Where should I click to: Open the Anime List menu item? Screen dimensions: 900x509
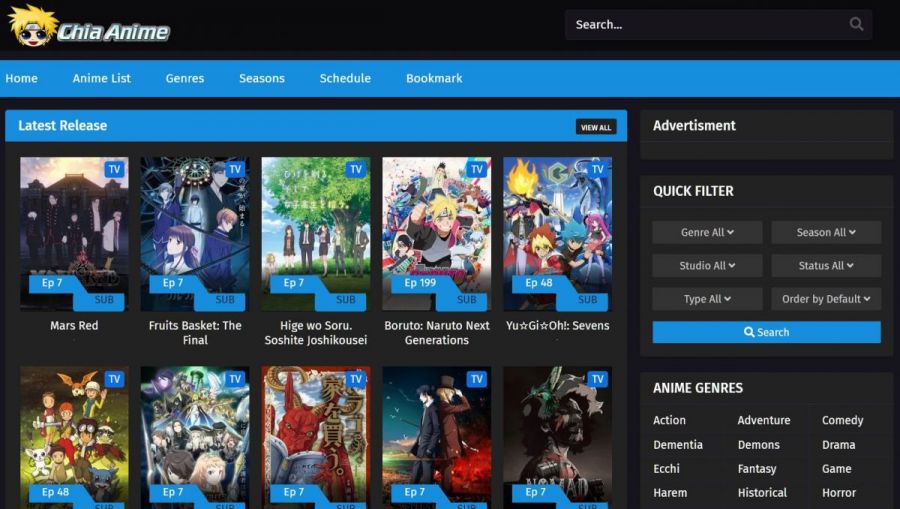pyautogui.click(x=102, y=79)
